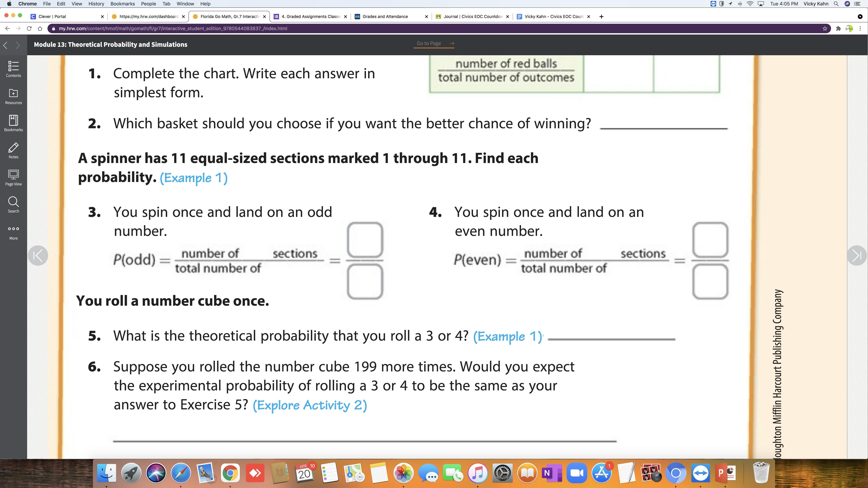Open the Bookmarks menu in menu bar

[122, 4]
